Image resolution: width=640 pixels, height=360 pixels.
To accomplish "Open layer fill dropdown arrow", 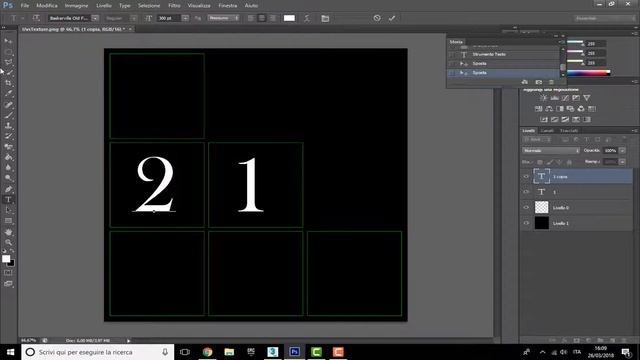I will point(622,162).
